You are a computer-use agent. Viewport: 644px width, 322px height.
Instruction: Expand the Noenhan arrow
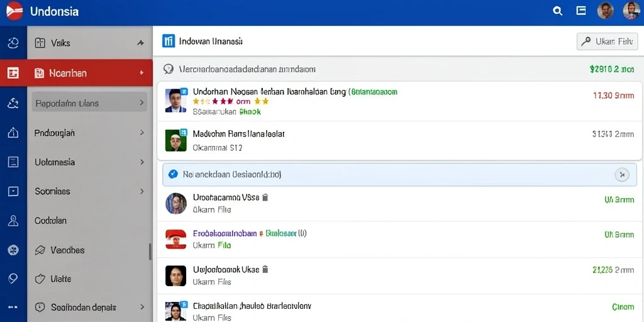tap(142, 73)
